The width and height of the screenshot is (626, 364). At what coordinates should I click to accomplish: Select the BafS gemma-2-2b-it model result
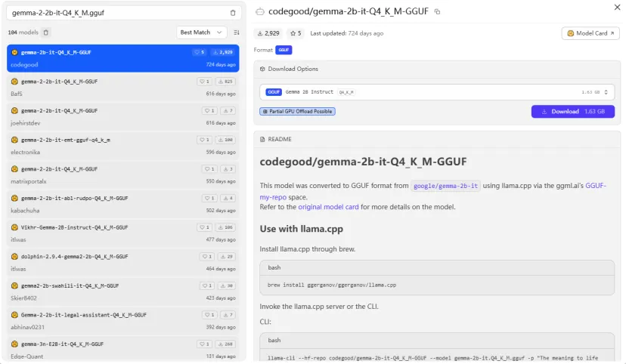click(123, 88)
